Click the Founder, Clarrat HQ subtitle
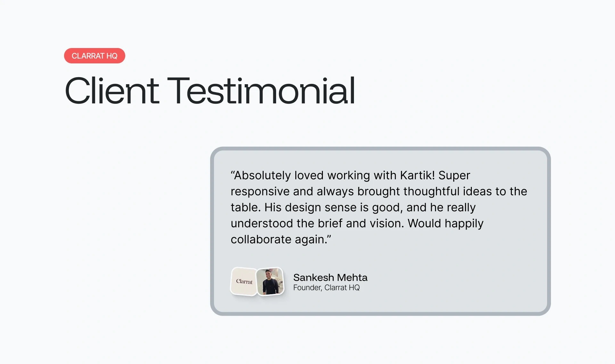This screenshot has width=615, height=364. point(326,287)
